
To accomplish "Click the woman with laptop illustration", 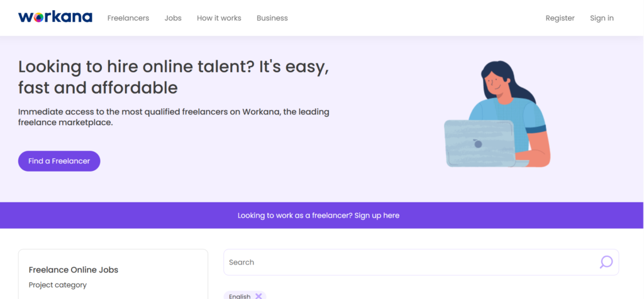I will click(497, 114).
